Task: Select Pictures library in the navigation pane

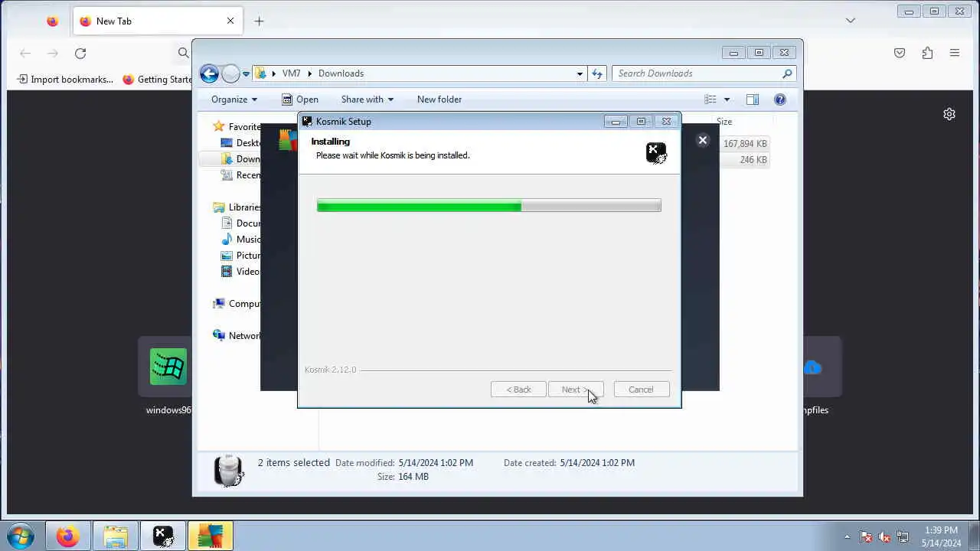Action: coord(240,256)
